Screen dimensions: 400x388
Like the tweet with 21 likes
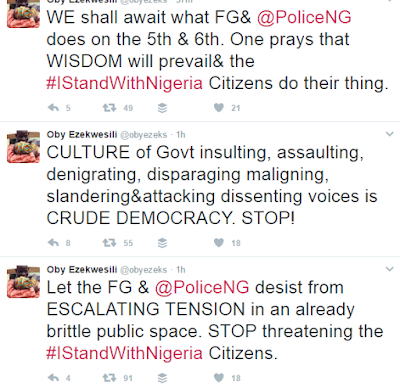pos(219,108)
